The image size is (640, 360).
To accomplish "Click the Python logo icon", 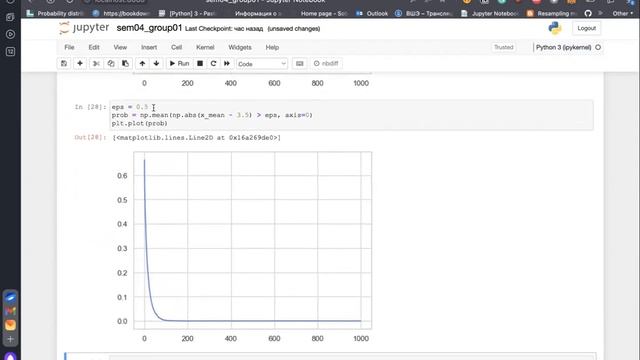I will (x=555, y=28).
